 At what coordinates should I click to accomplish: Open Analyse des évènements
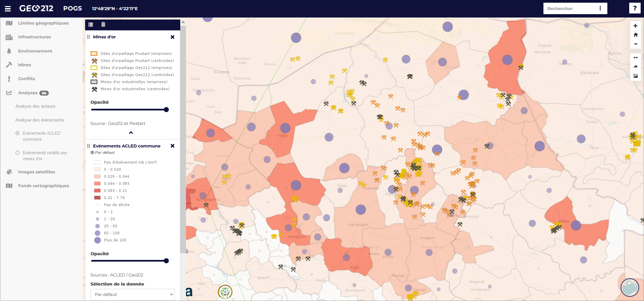40,120
